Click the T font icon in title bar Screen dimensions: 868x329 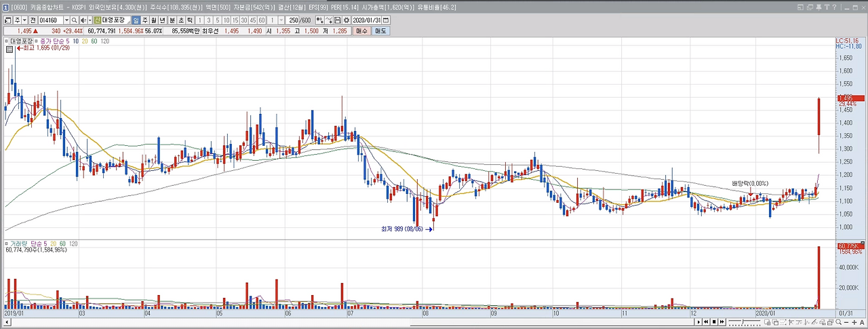pos(827,7)
